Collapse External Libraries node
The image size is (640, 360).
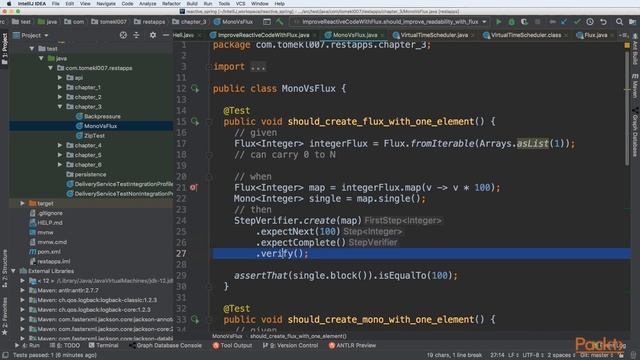[x=13, y=271]
